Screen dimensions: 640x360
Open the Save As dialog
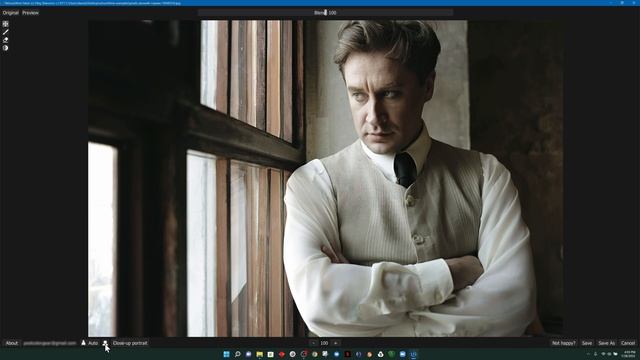pos(607,343)
